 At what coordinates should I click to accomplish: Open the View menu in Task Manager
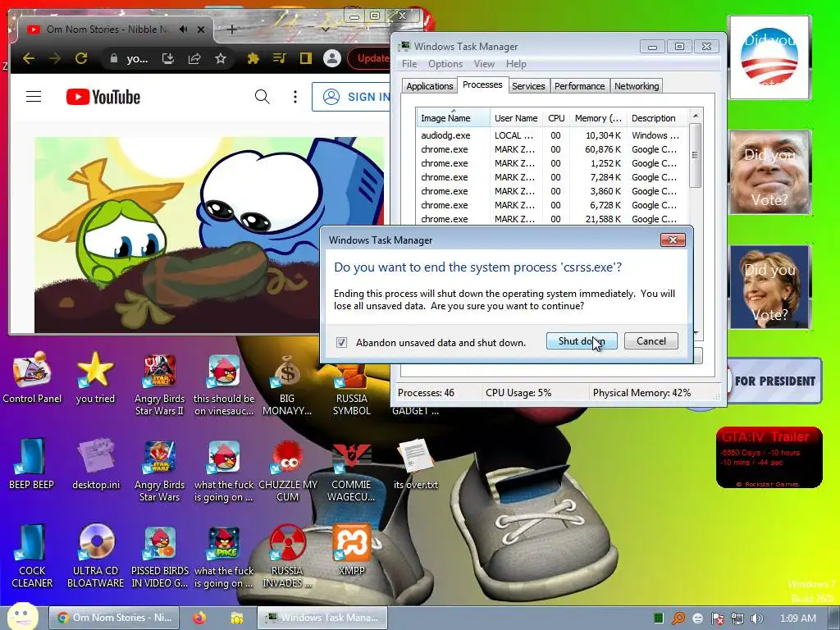pyautogui.click(x=484, y=64)
